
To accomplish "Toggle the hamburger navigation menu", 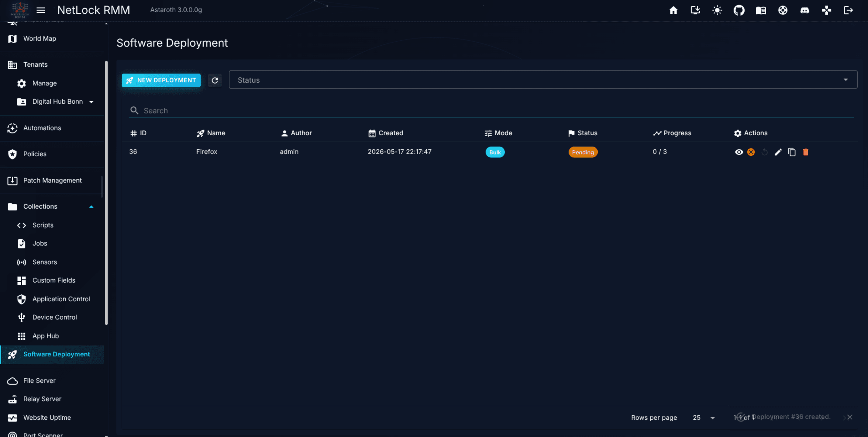I will 41,10.
